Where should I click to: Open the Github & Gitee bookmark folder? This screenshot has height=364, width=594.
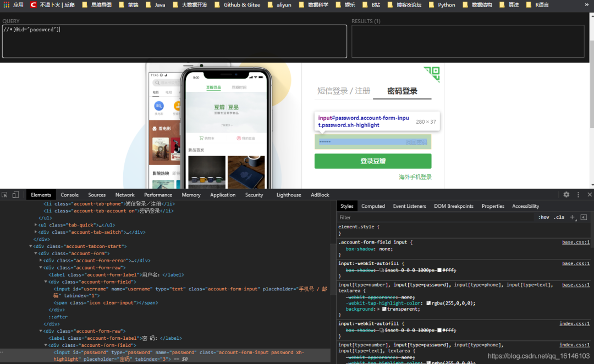[x=238, y=5]
